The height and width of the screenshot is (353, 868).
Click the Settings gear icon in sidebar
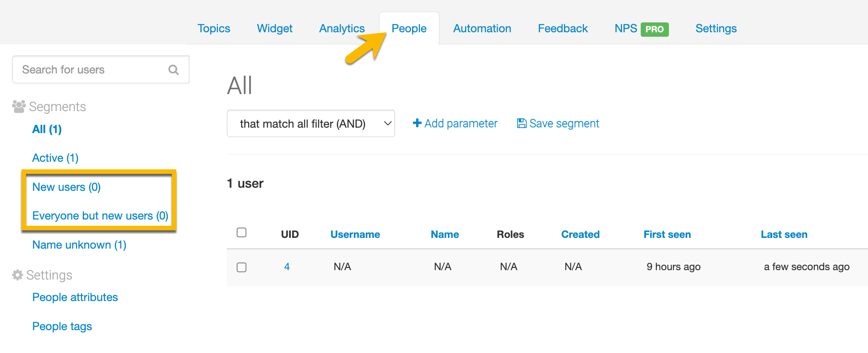[x=17, y=275]
